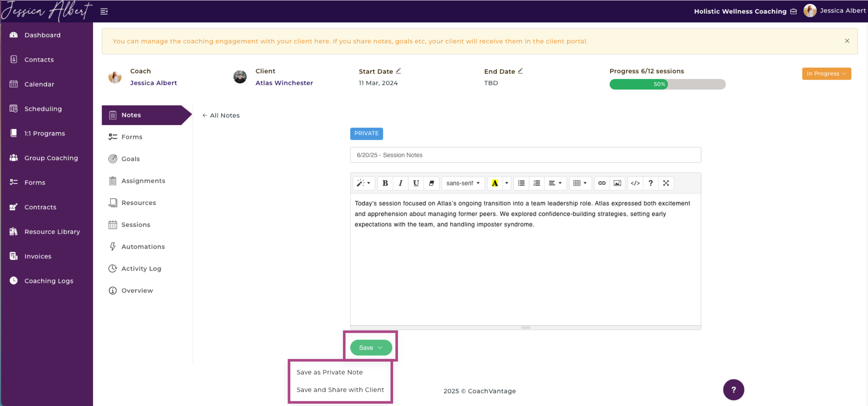The height and width of the screenshot is (406, 868).
Task: Dismiss the yellow info banner
Action: (847, 41)
